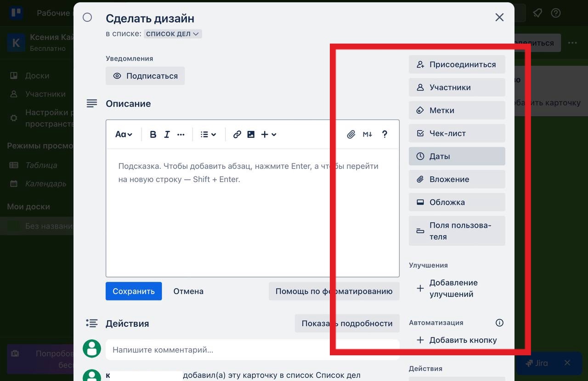Attach a file using editor paperclip icon

(351, 134)
